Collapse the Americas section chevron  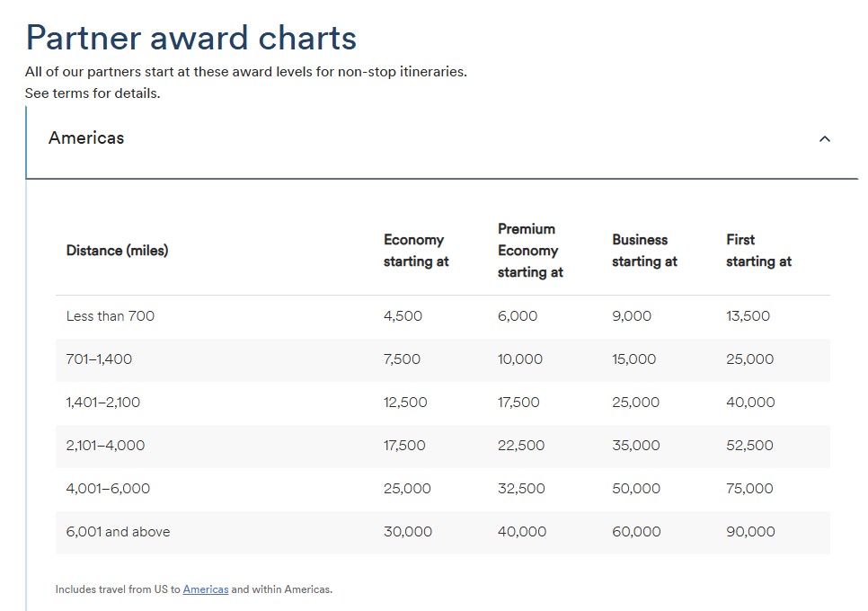(824, 139)
